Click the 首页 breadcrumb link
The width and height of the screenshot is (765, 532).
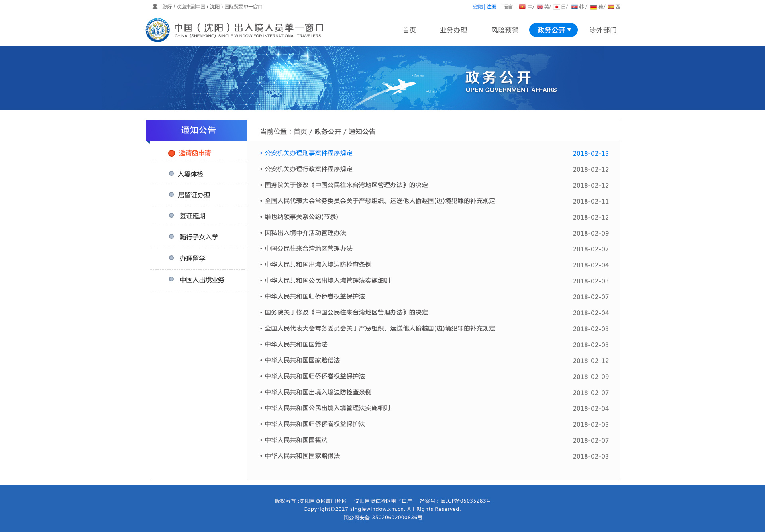point(301,132)
